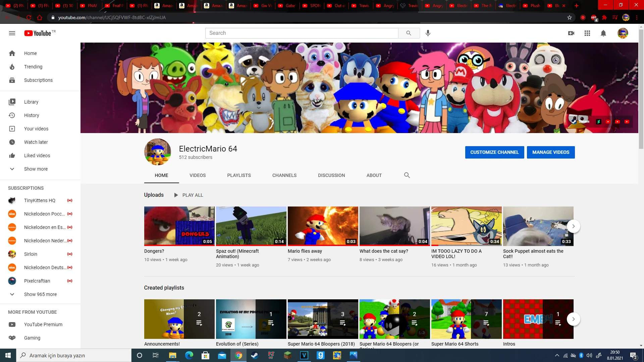644x362 pixels.
Task: Click the CUSTOMIZE CHANNEL button
Action: click(x=494, y=152)
